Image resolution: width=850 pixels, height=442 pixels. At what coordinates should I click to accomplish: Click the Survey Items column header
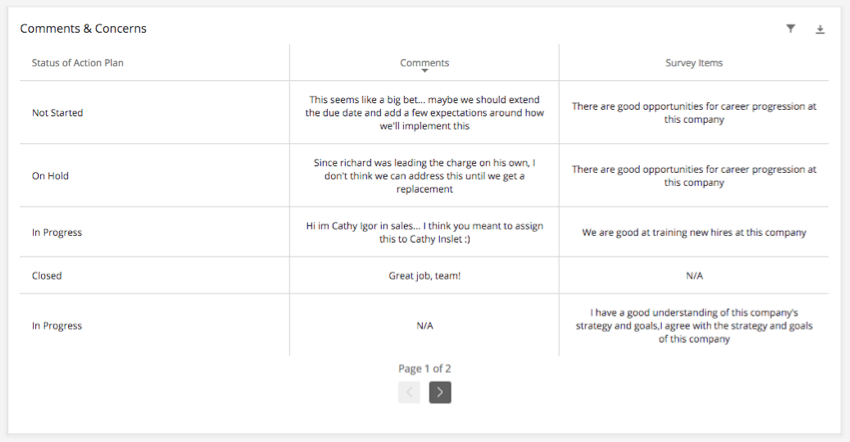(x=693, y=63)
